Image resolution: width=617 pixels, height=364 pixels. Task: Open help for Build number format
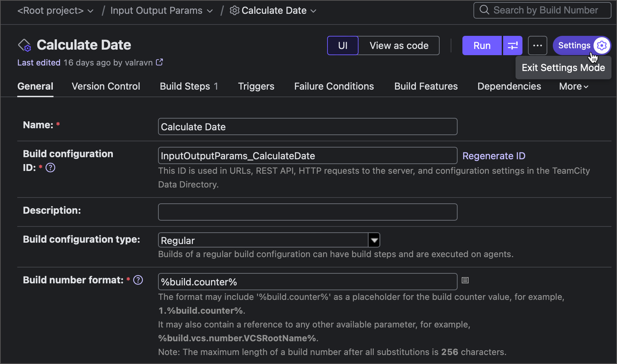pyautogui.click(x=138, y=280)
